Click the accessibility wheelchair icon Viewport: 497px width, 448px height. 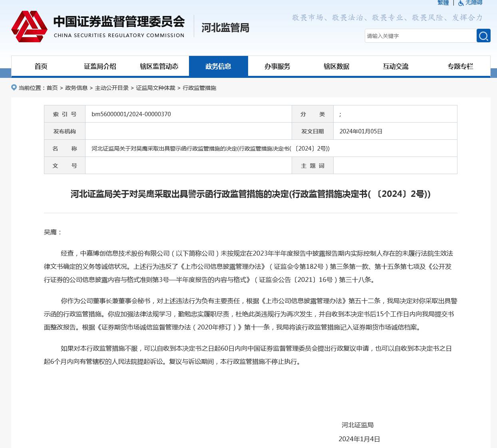click(x=461, y=3)
